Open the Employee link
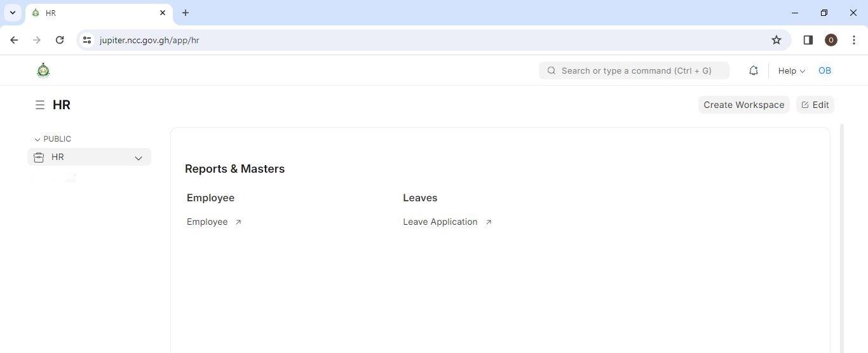This screenshot has width=868, height=353. [207, 222]
